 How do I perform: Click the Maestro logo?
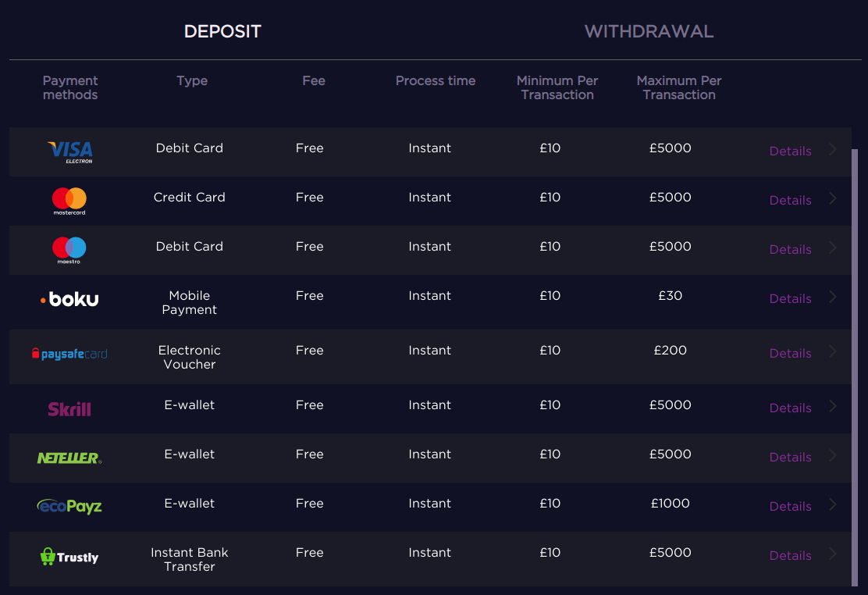pos(69,251)
